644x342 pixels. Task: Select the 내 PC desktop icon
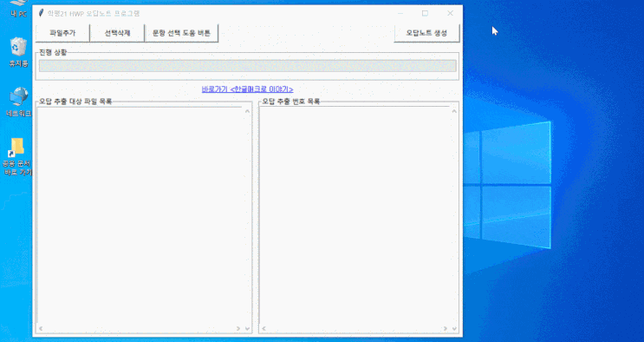pyautogui.click(x=18, y=8)
